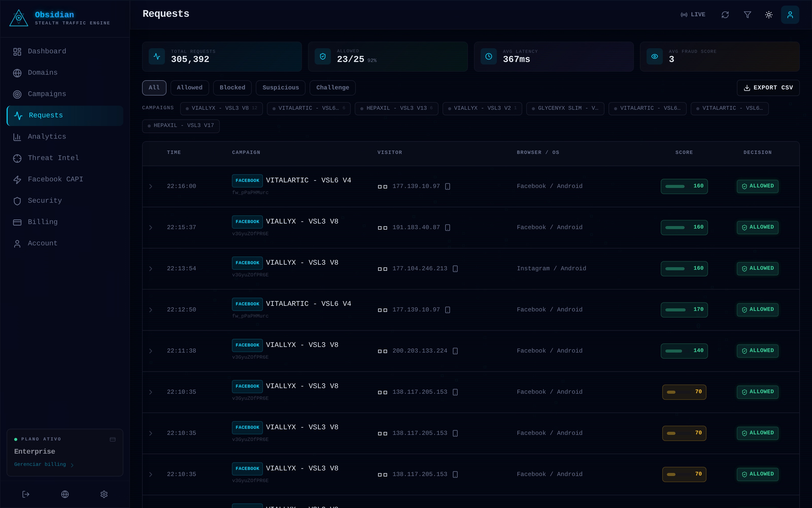Click the TIME column header
The height and width of the screenshot is (508, 812).
[174, 153]
